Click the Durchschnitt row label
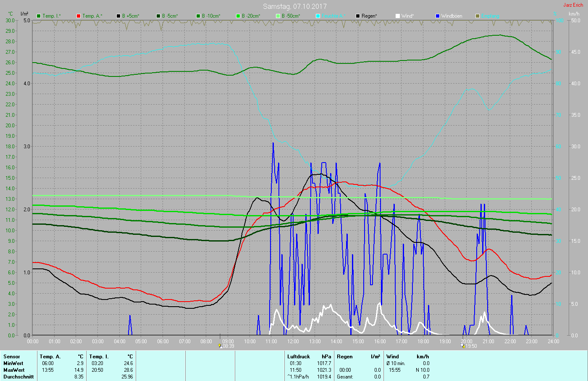Image resolution: width=588 pixels, height=381 pixels. (x=18, y=377)
